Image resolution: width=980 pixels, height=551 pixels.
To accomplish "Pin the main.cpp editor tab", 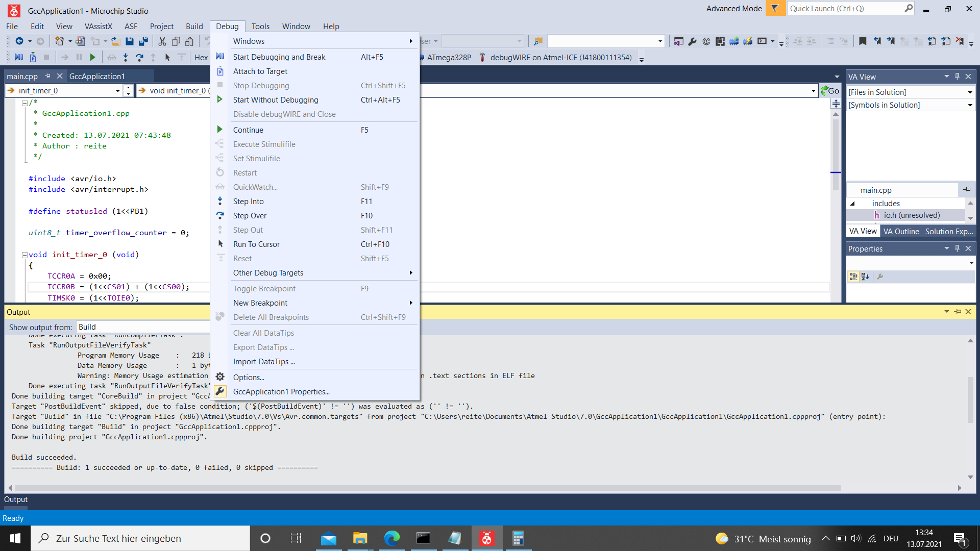I will (47, 76).
